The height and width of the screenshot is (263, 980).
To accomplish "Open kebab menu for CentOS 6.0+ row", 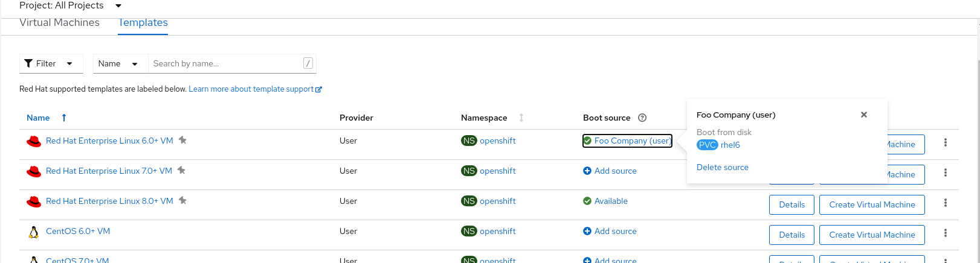I will pos(946,233).
